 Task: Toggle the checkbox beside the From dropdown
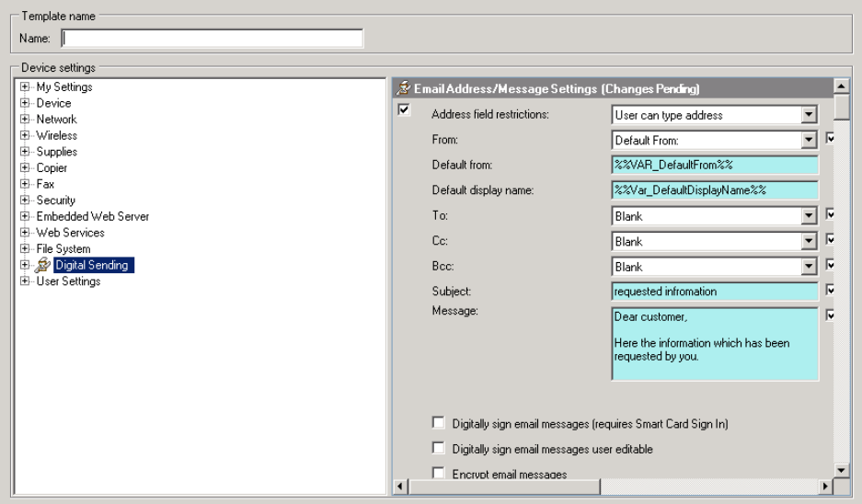click(x=830, y=137)
